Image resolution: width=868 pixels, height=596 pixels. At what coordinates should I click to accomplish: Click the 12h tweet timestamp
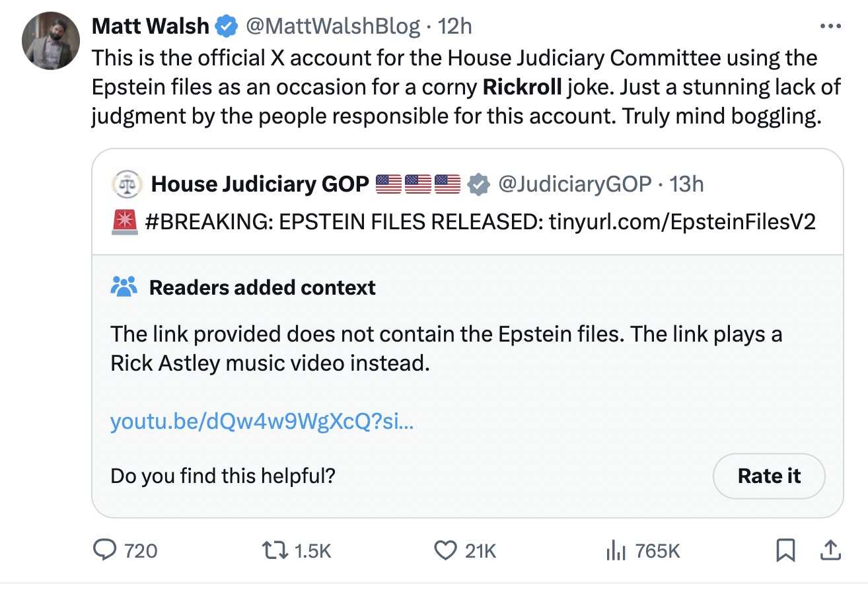[455, 26]
